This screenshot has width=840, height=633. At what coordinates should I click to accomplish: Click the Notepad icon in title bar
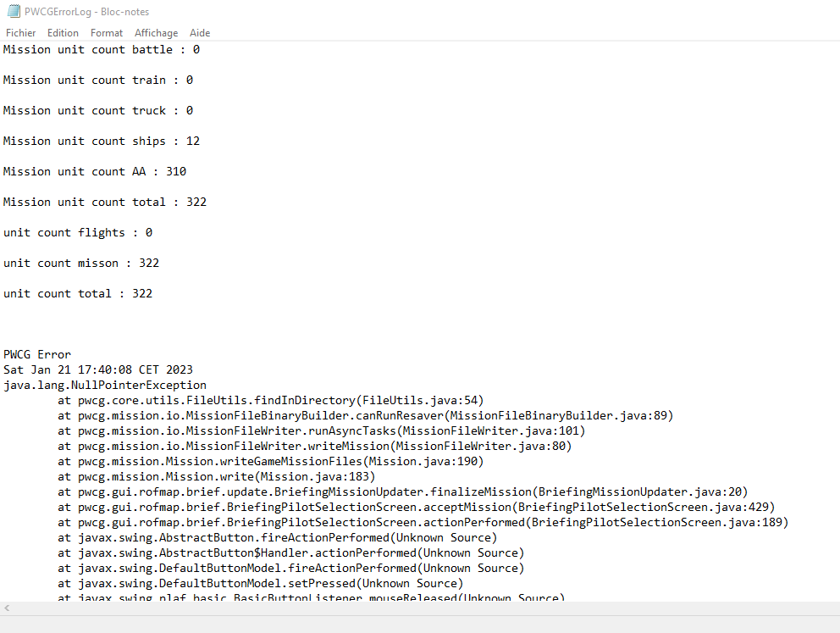click(x=14, y=11)
